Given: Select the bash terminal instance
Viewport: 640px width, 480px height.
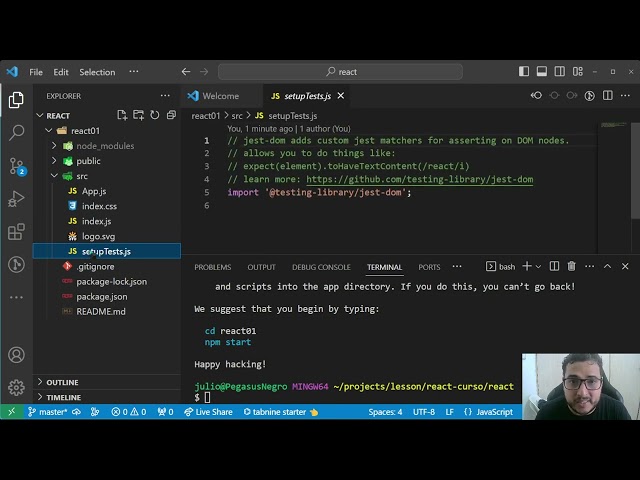Looking at the screenshot, I should coord(500,267).
